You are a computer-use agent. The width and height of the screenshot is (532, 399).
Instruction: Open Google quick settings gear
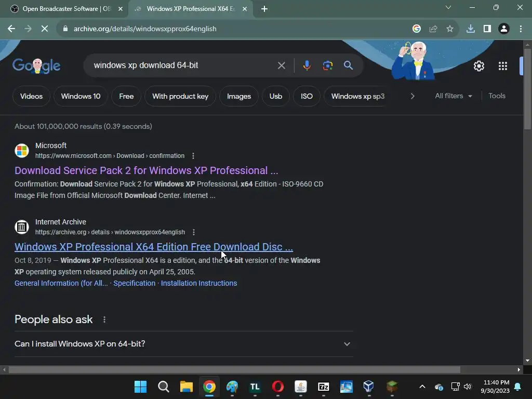point(478,66)
